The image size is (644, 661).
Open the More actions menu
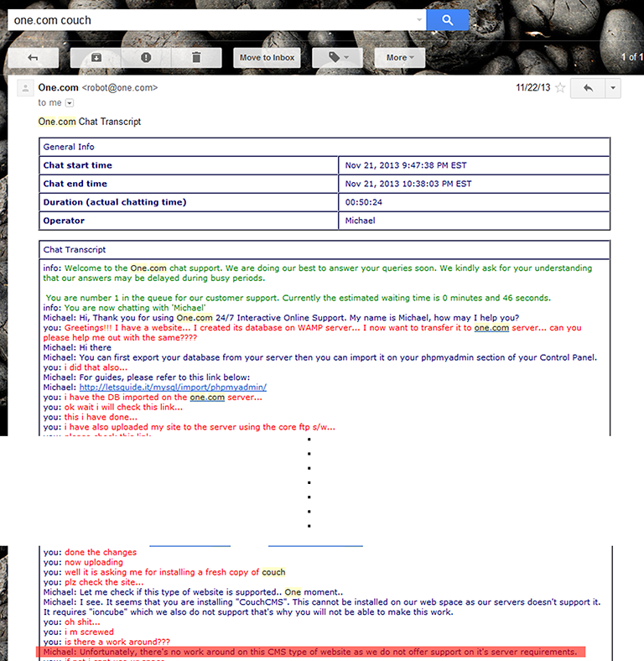(399, 58)
